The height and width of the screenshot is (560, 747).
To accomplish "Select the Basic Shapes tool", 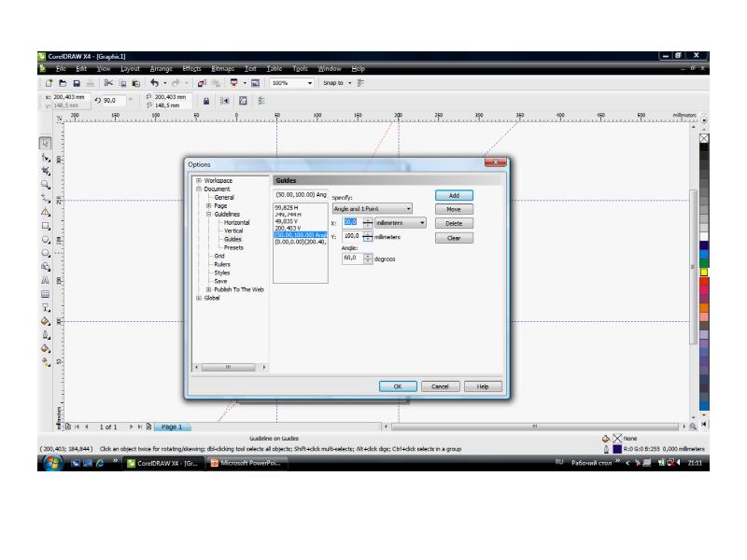I will (x=45, y=267).
